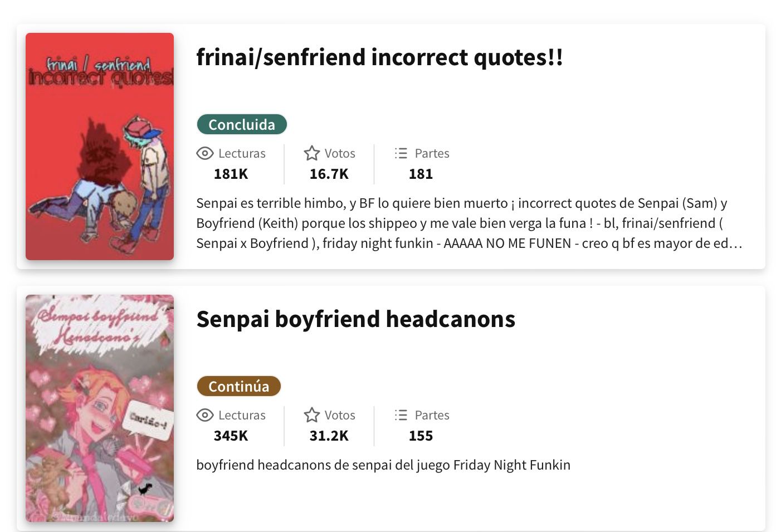Click the 'boyfriend headcanons de senpai' description
Viewport: 776px width, 532px height.
tap(383, 465)
